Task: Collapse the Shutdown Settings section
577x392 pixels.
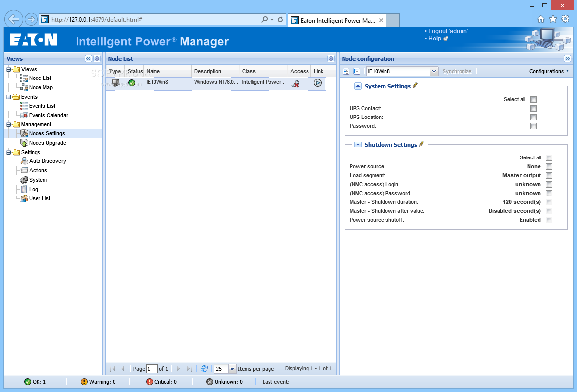Action: click(358, 144)
